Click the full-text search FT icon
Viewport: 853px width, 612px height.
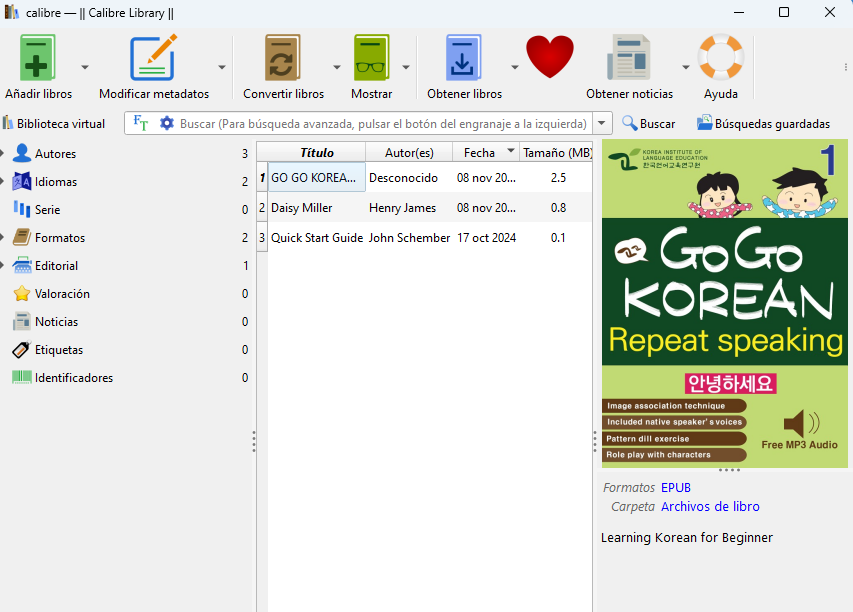[140, 123]
